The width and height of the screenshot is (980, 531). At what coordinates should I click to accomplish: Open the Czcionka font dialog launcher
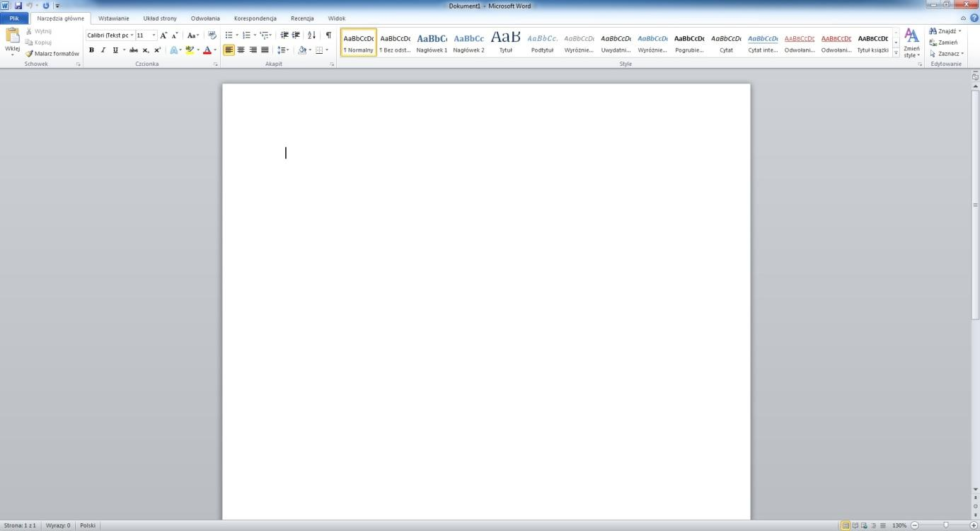click(216, 64)
